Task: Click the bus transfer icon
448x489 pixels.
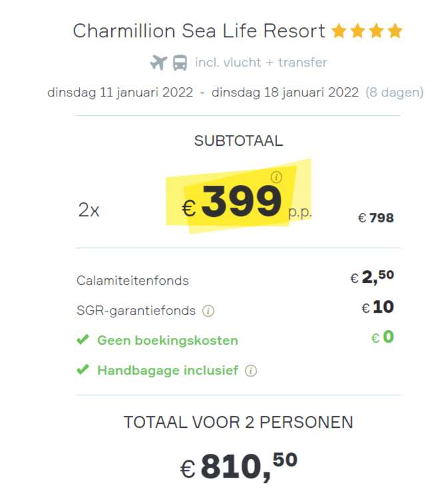Action: 180,63
